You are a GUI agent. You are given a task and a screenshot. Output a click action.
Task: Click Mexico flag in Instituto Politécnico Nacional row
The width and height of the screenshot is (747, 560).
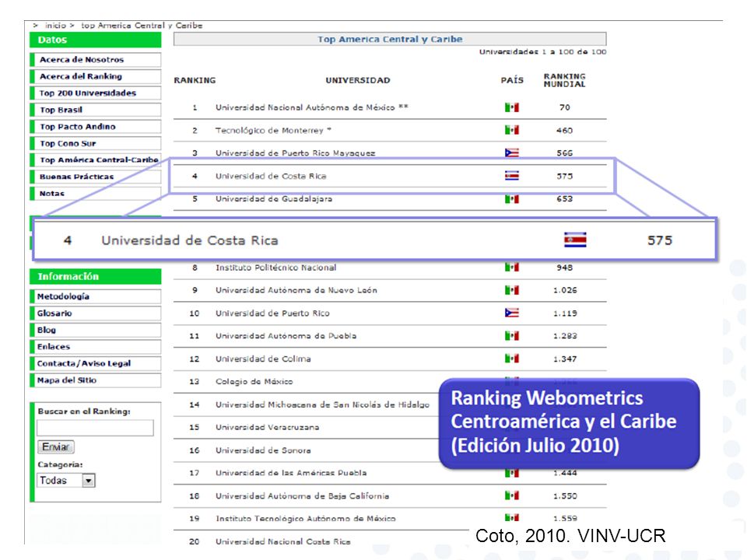(x=512, y=267)
